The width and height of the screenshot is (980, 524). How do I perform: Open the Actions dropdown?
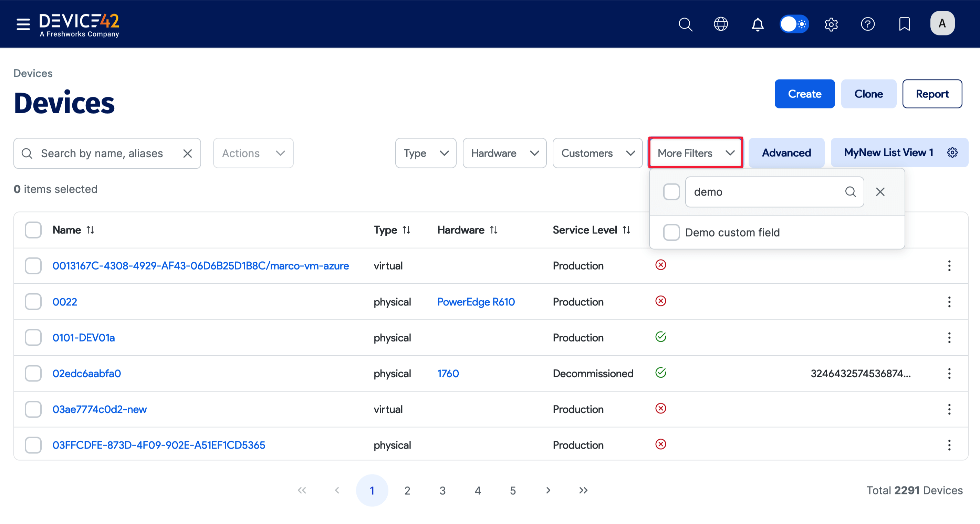tap(253, 153)
